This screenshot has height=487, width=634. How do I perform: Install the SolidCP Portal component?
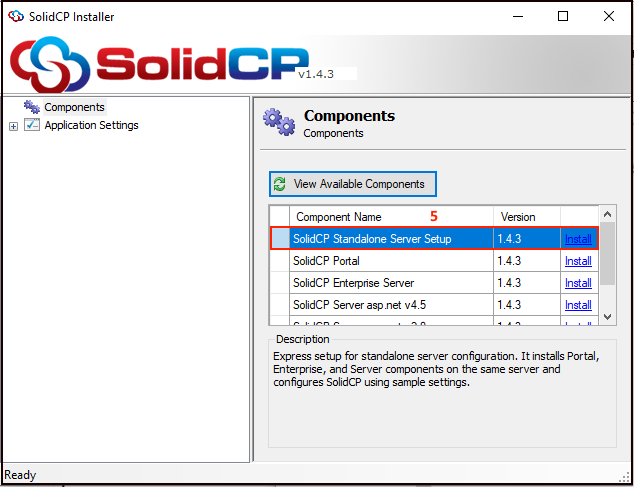578,261
